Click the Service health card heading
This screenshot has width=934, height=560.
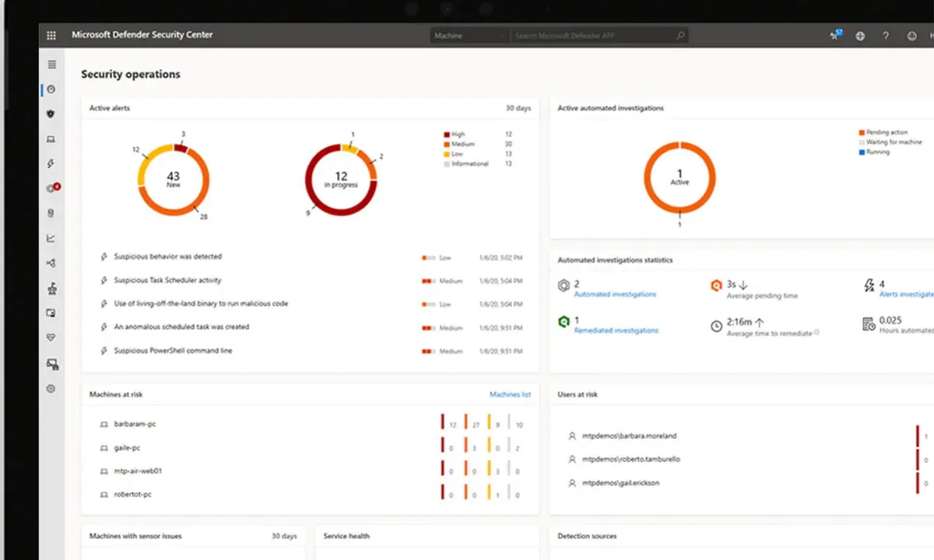[x=346, y=537]
